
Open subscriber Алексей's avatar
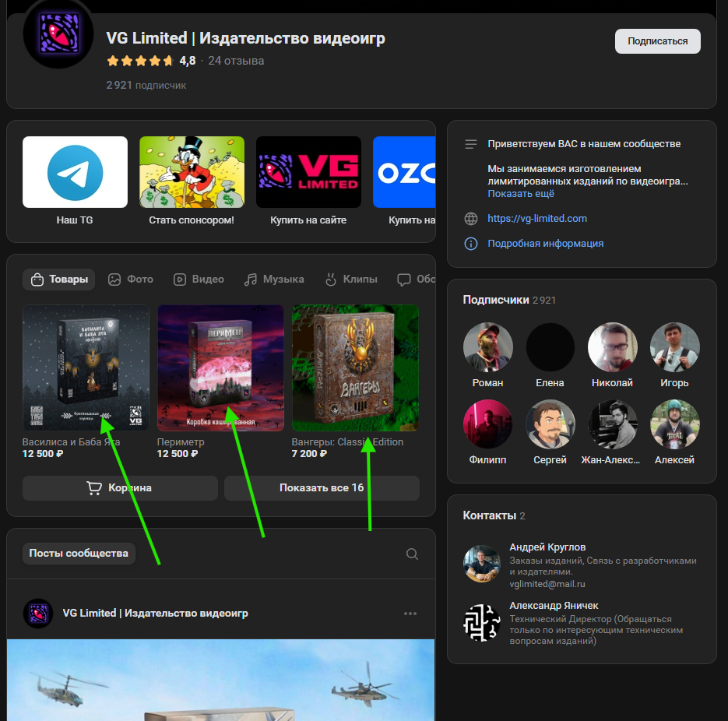674,424
